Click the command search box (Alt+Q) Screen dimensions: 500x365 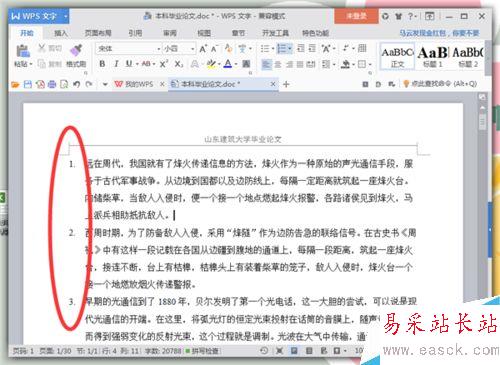click(x=440, y=84)
